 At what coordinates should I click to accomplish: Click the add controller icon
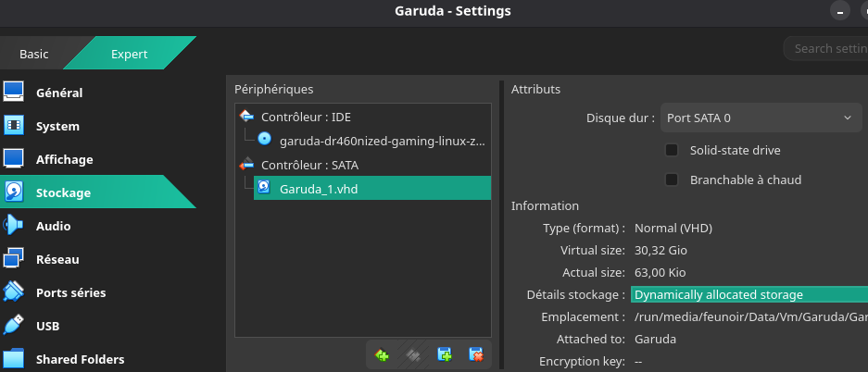[382, 353]
